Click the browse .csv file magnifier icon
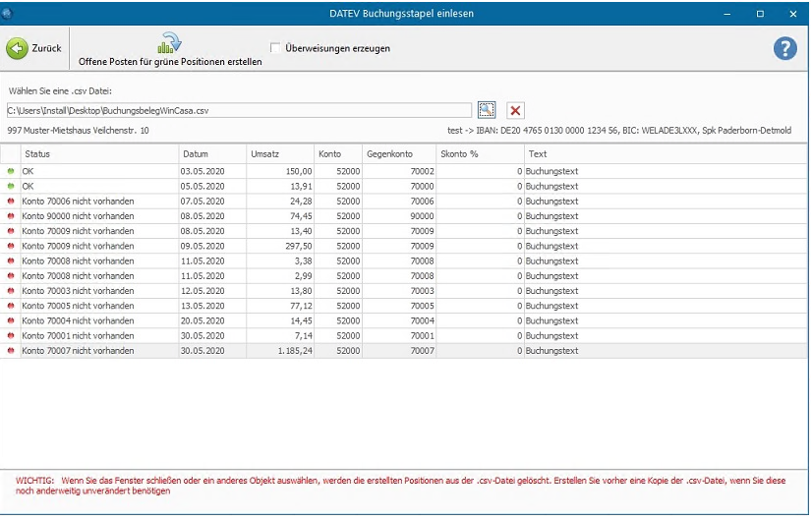 [487, 110]
